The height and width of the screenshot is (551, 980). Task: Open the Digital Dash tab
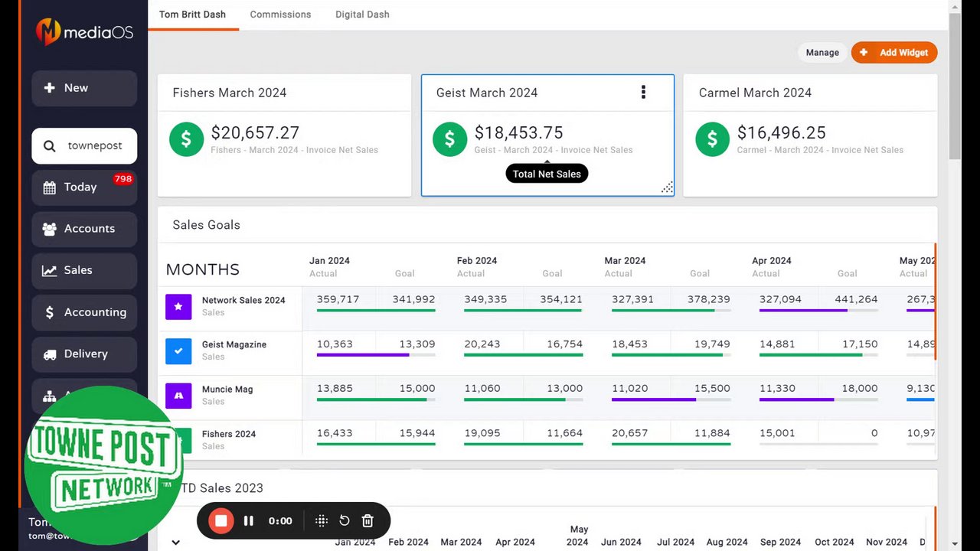click(362, 15)
